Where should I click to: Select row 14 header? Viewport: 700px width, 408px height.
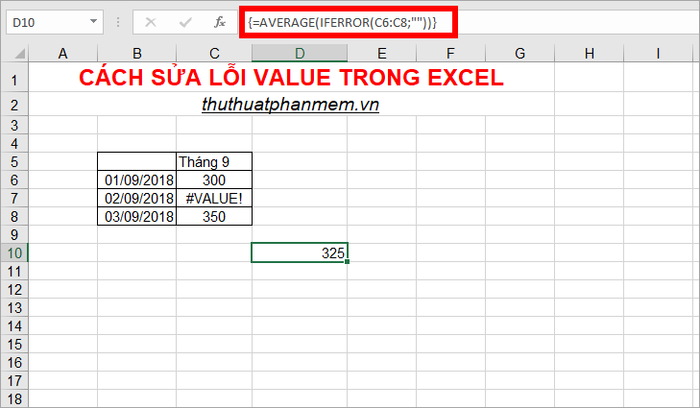[x=14, y=326]
